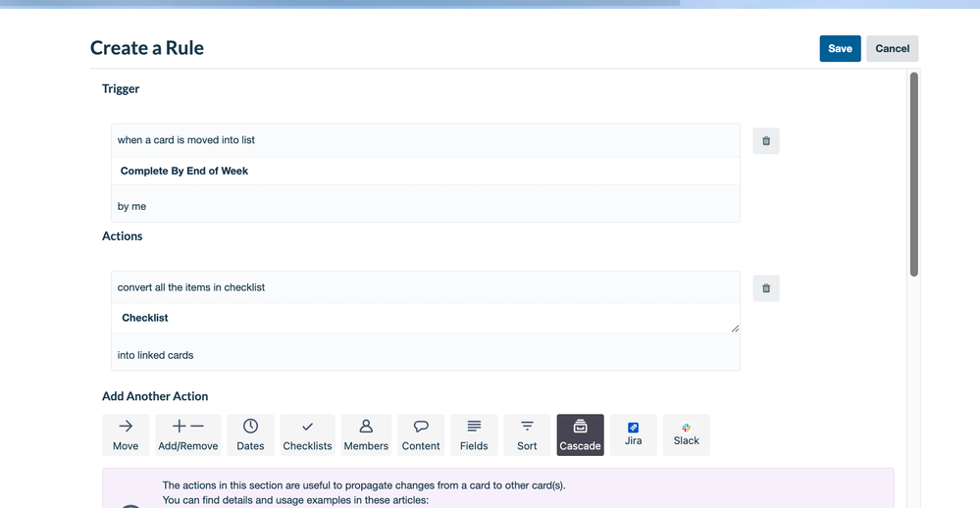
Task: Open the Content actions tab
Action: pos(421,434)
